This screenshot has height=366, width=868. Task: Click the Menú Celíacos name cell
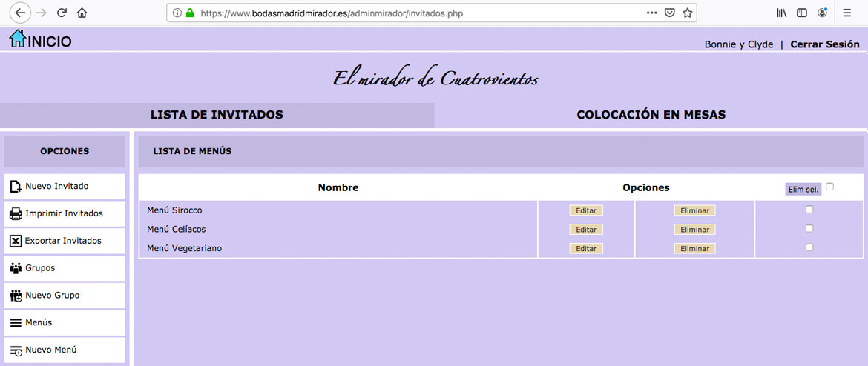coord(338,229)
